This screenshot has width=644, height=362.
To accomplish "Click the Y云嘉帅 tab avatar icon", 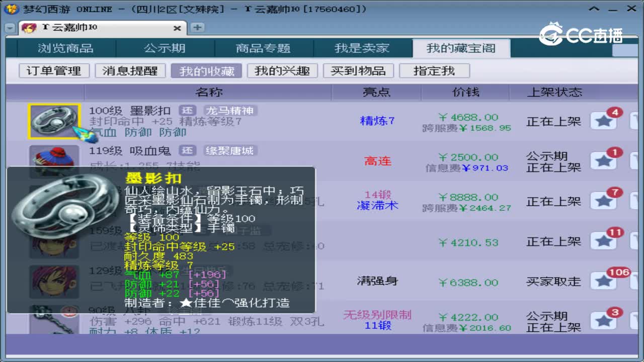I will (x=29, y=28).
